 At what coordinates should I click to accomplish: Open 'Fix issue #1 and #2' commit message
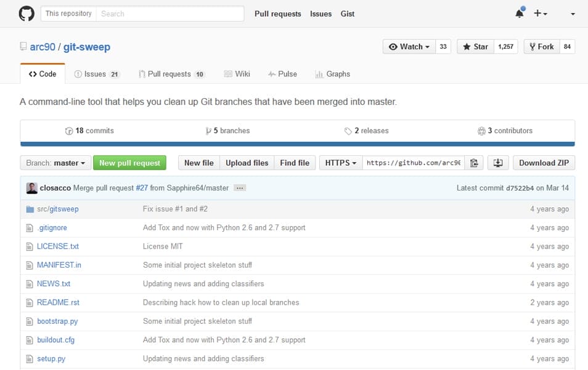(x=175, y=209)
